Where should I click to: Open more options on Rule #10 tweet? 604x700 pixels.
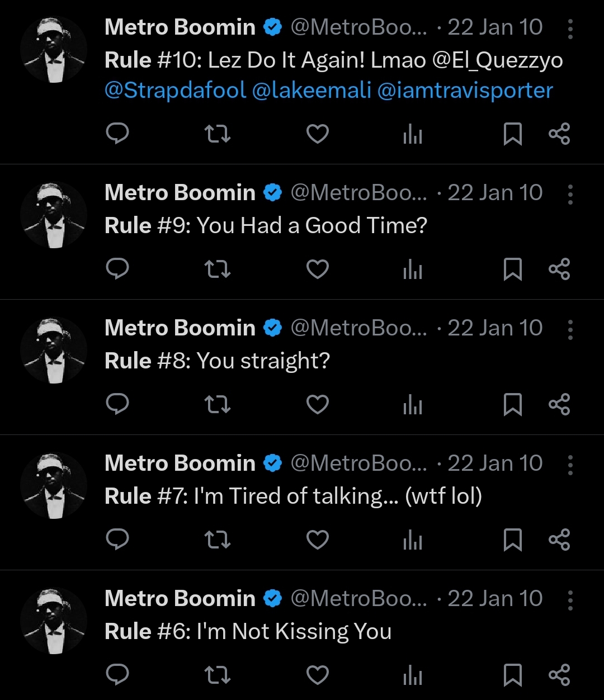tap(570, 29)
